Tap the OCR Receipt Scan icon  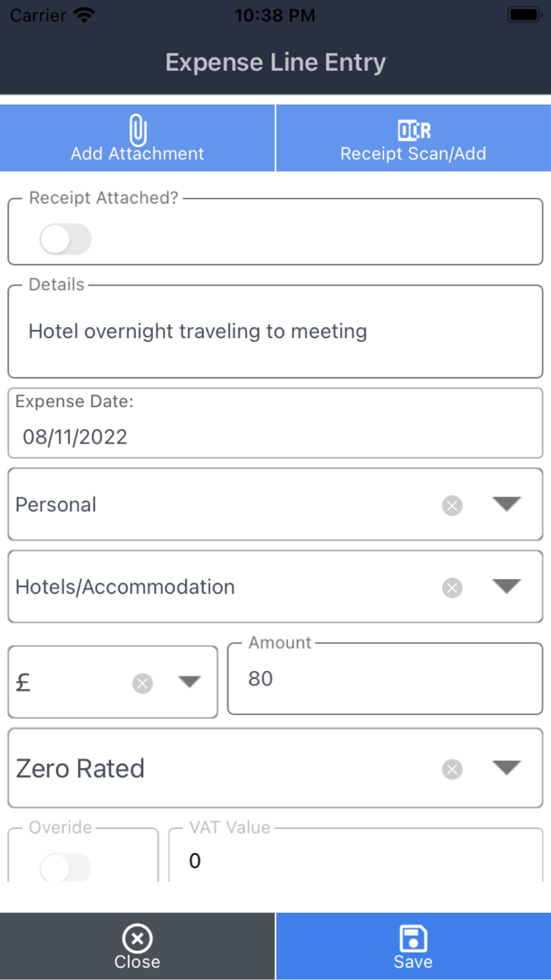pos(413,130)
